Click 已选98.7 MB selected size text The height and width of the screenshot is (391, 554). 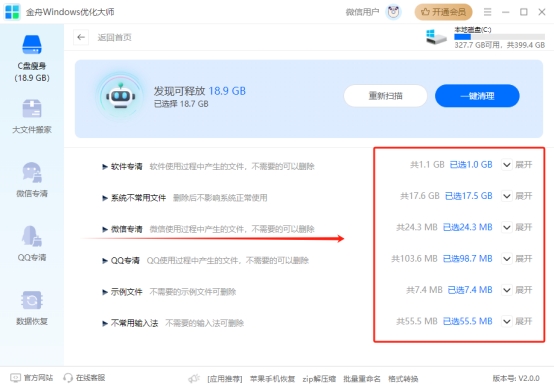467,259
